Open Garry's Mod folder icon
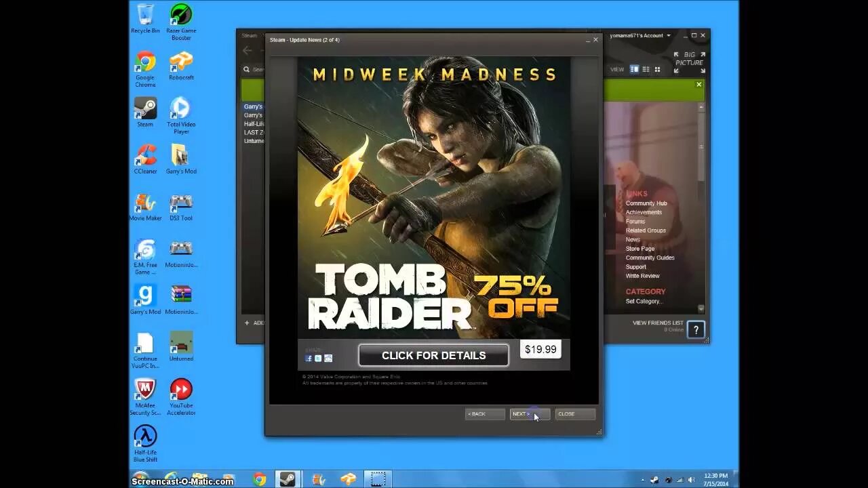The height and width of the screenshot is (488, 868). (x=181, y=159)
